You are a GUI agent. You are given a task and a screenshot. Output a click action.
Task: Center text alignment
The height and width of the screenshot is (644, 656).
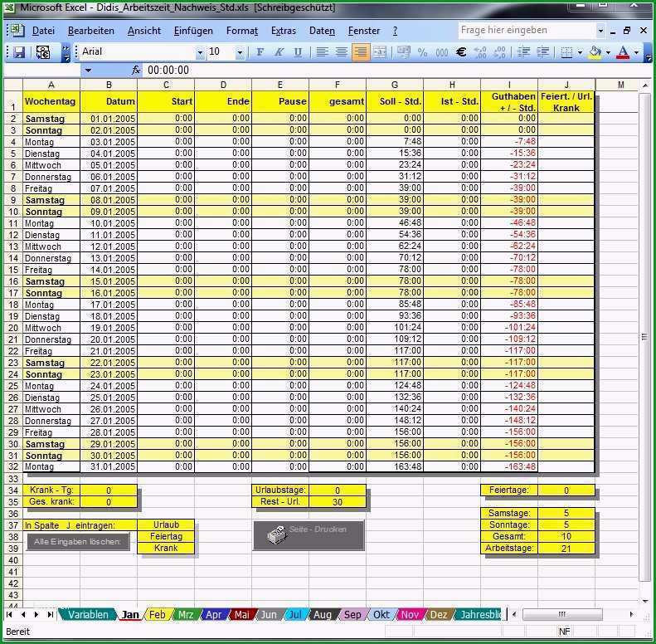click(x=341, y=52)
